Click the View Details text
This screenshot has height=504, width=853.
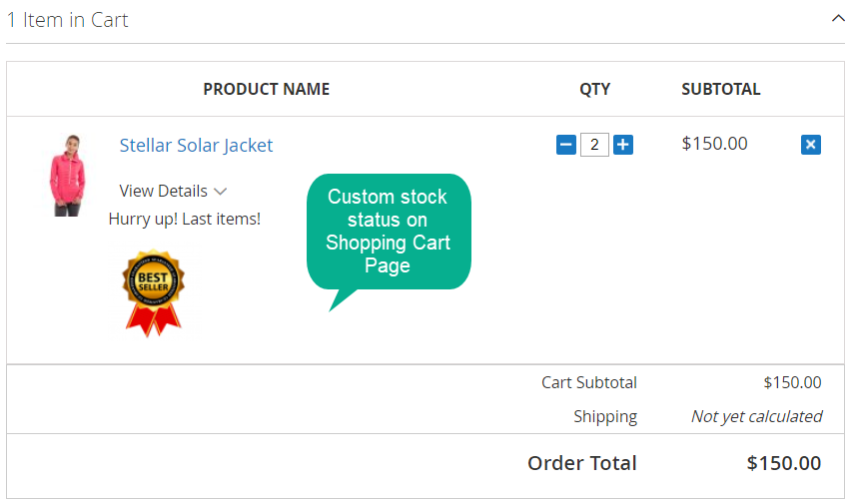click(163, 191)
